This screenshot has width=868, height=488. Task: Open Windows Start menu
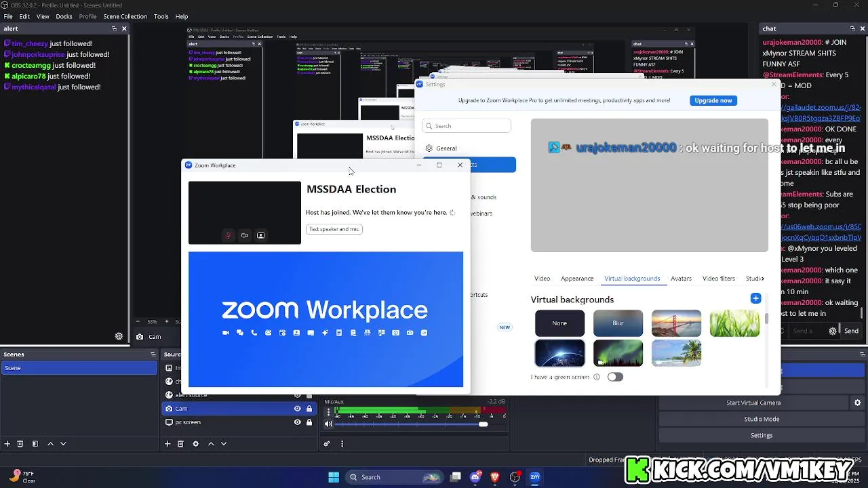(x=334, y=477)
